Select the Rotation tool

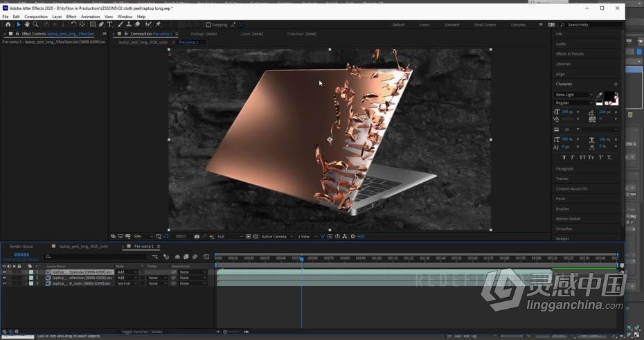point(73,25)
